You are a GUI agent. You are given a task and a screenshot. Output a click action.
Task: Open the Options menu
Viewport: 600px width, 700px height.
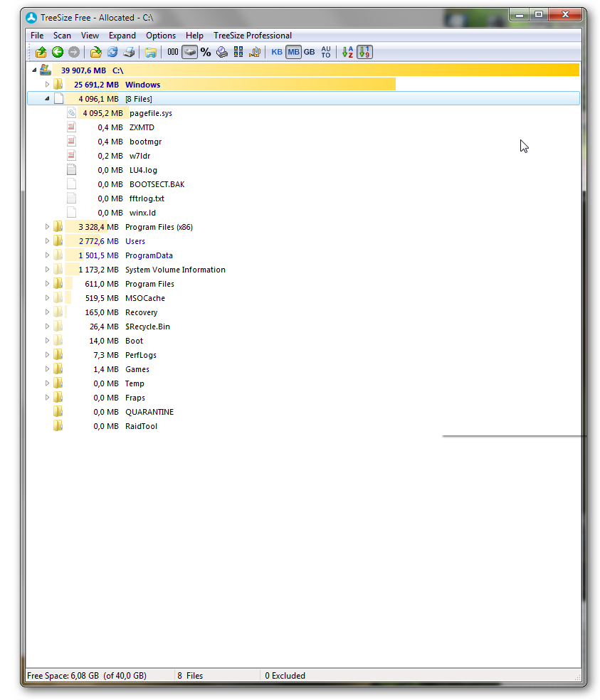pos(161,36)
